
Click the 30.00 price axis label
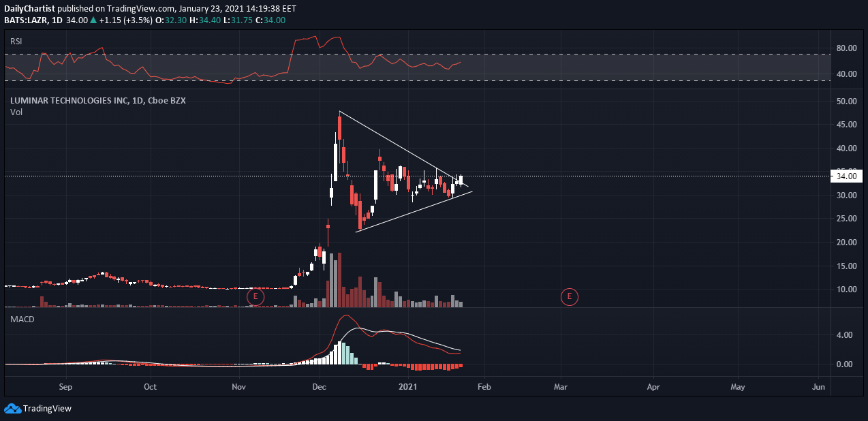(x=846, y=196)
